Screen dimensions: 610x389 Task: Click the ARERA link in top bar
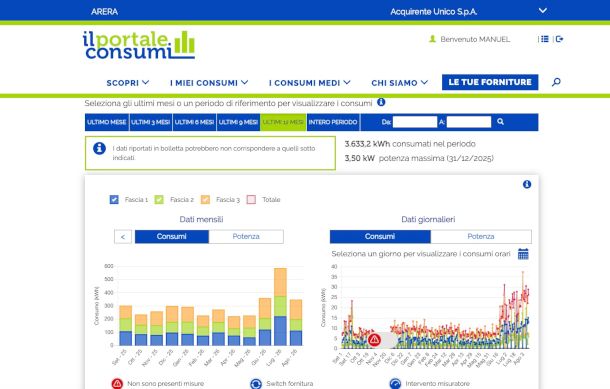pos(104,12)
